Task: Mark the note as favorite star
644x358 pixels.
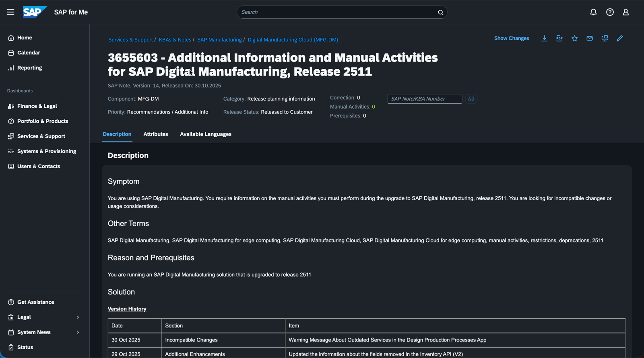Action: coord(574,38)
